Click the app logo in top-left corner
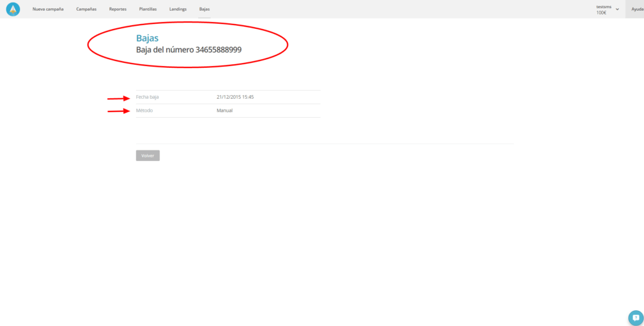 pos(13,9)
